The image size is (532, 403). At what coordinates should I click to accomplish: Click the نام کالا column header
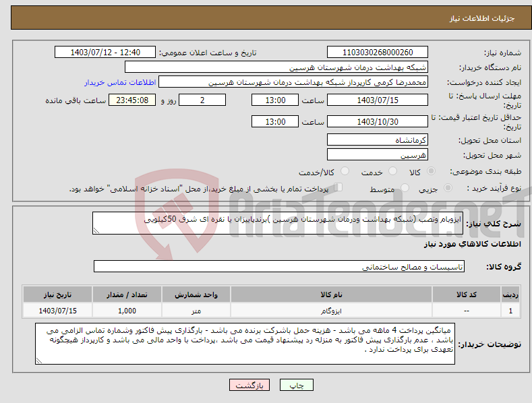pos(331,294)
